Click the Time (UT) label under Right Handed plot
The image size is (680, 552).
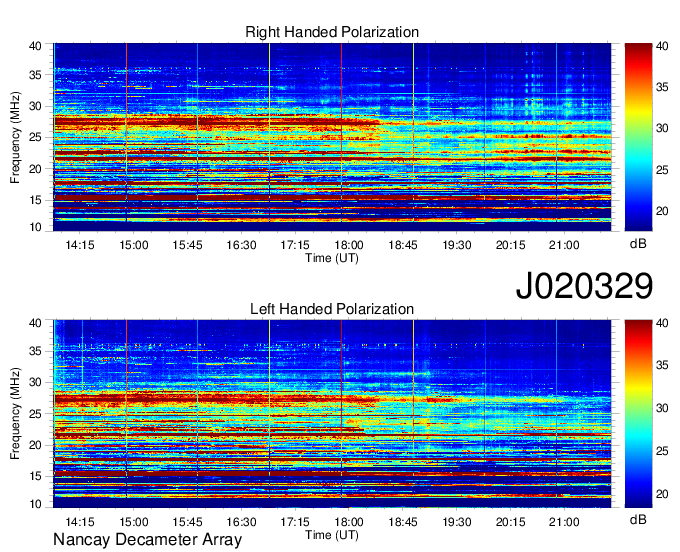(332, 258)
